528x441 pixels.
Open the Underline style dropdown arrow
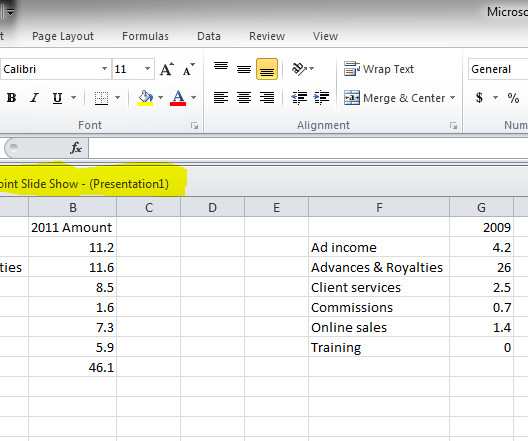(73, 98)
